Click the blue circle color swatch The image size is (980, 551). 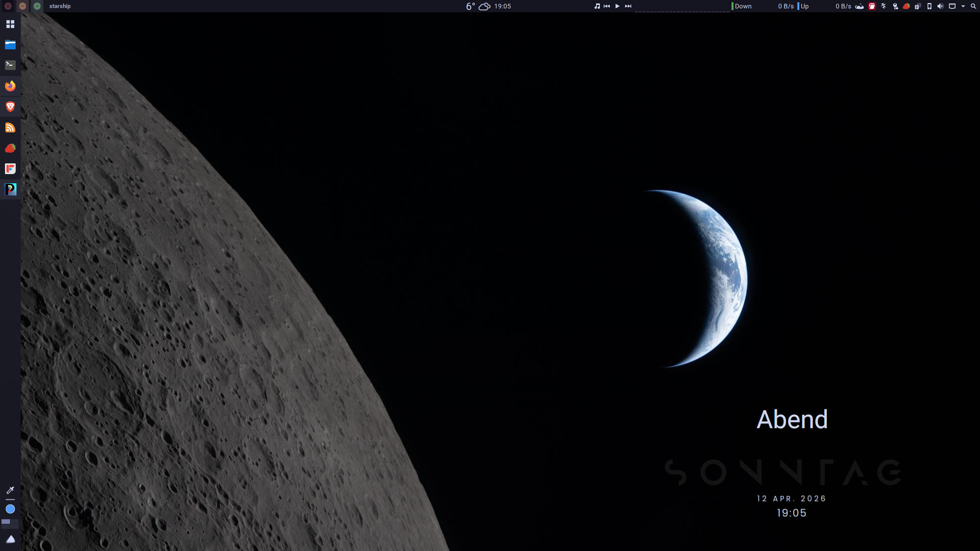click(10, 509)
